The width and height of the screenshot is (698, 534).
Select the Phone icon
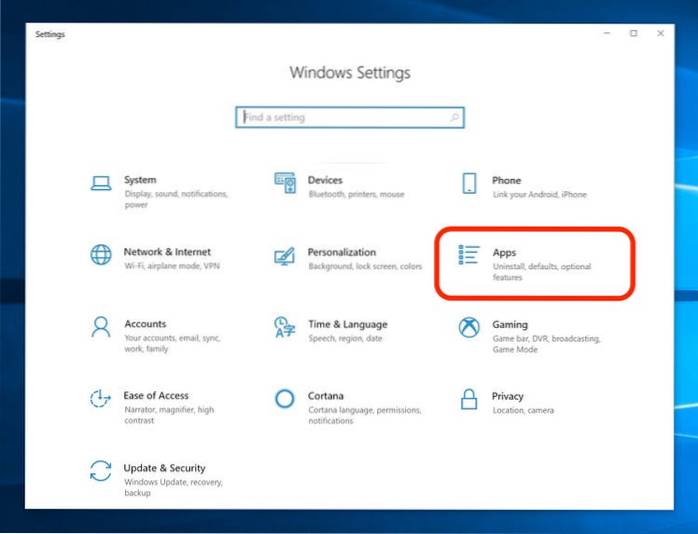pos(469,183)
